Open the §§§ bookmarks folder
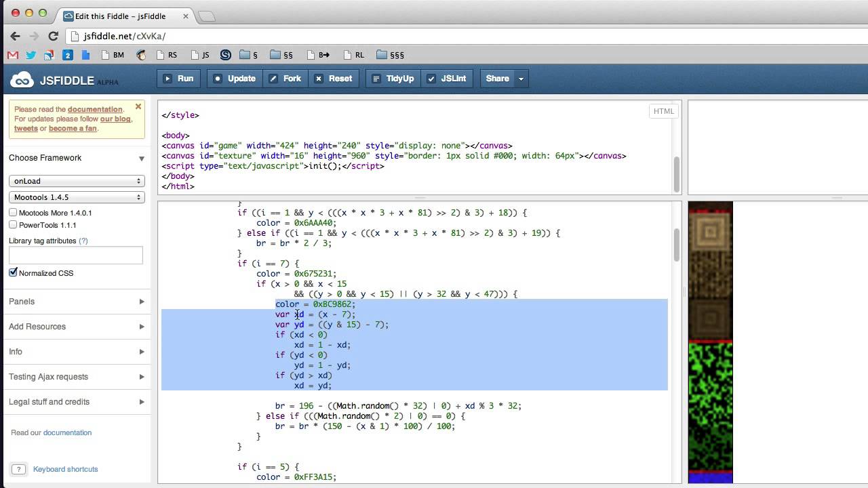 390,55
